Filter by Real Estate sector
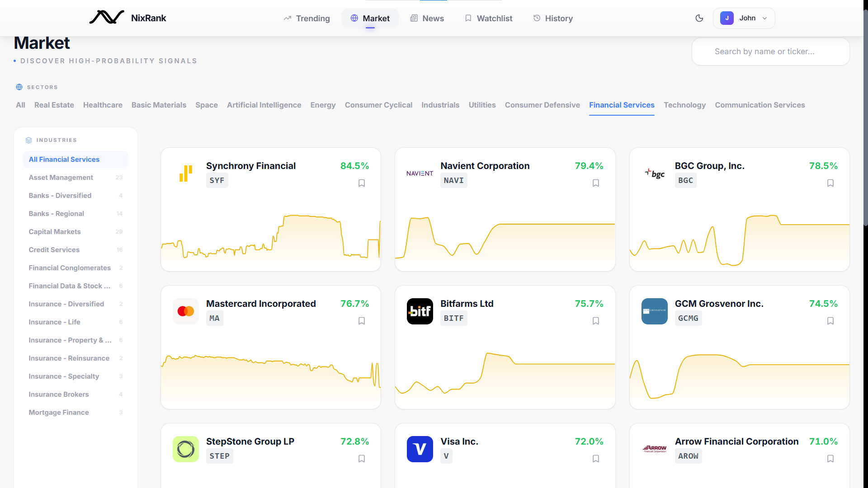 pyautogui.click(x=54, y=105)
